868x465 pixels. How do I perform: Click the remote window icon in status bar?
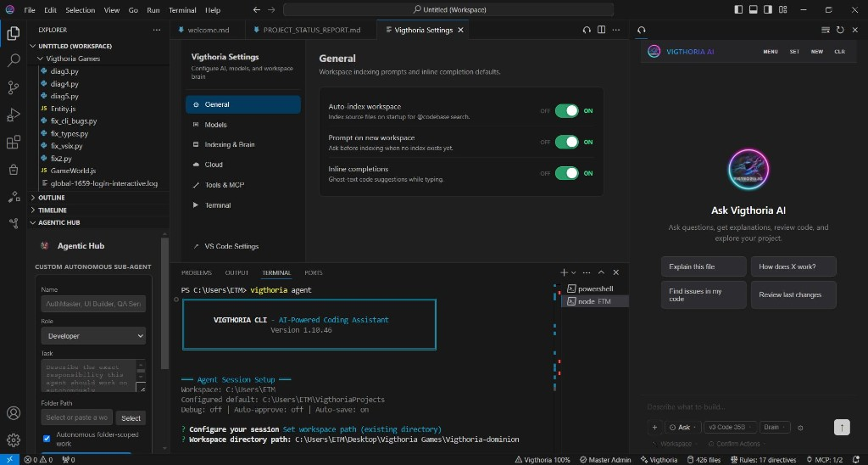click(x=9, y=459)
